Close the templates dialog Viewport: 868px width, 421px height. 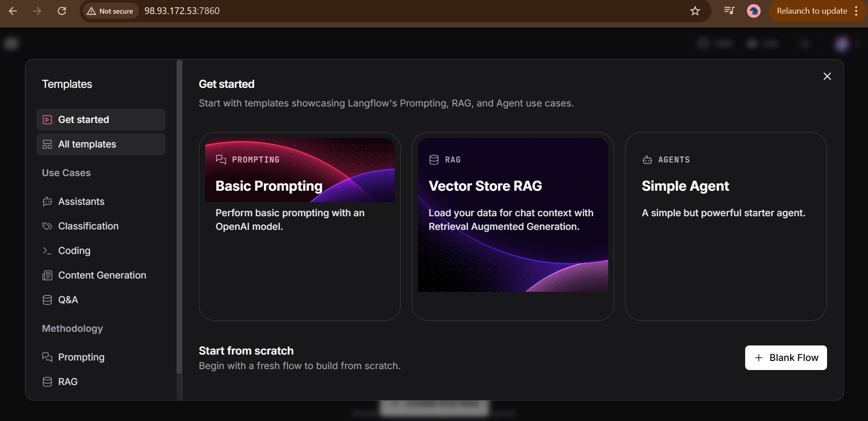(x=827, y=76)
